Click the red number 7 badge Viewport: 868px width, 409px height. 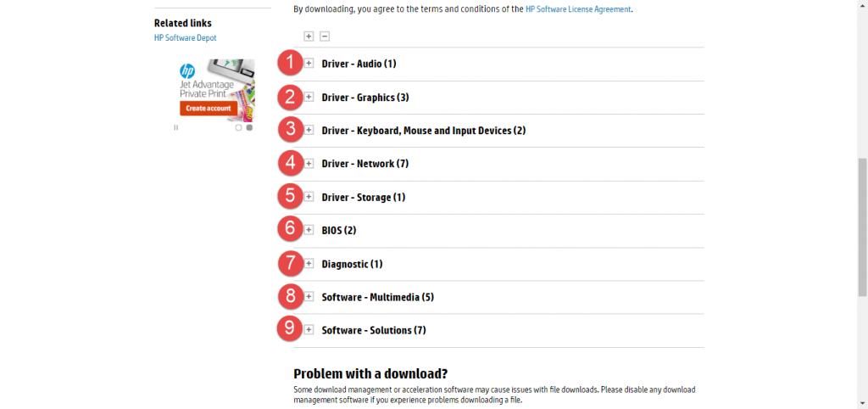pos(291,263)
